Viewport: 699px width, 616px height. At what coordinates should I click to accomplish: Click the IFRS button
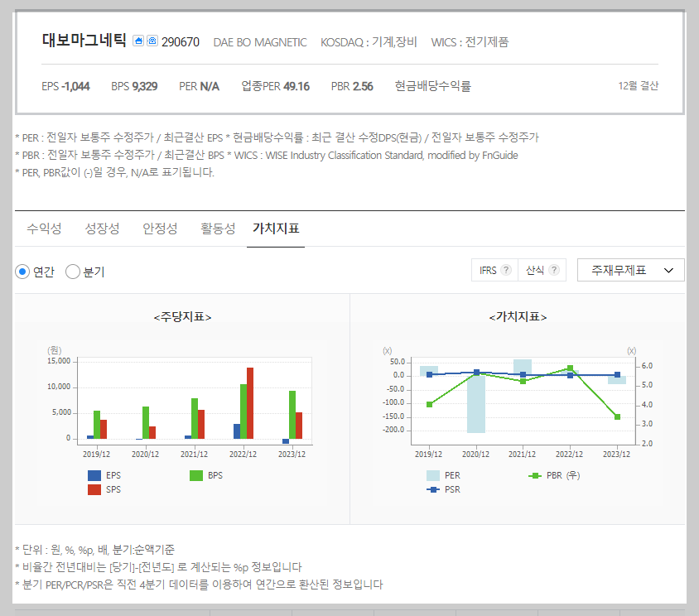pyautogui.click(x=494, y=270)
